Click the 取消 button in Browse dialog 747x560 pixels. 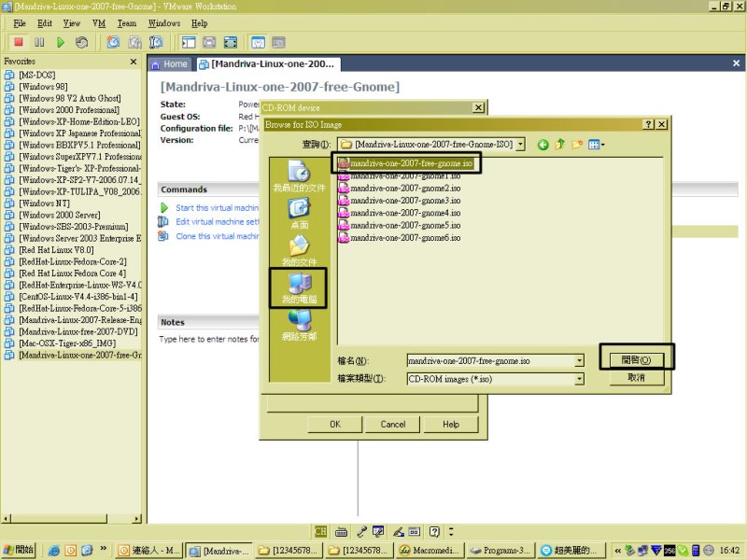pos(636,378)
